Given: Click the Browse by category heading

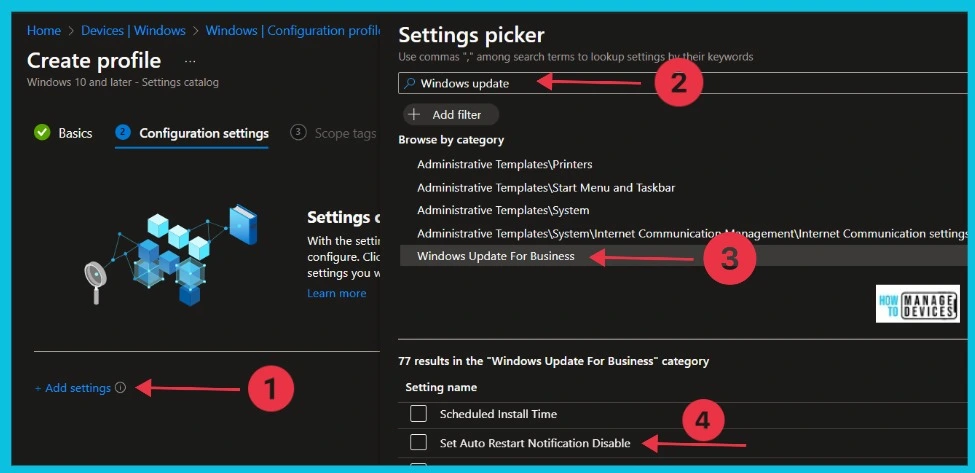Looking at the screenshot, I should pyautogui.click(x=451, y=140).
